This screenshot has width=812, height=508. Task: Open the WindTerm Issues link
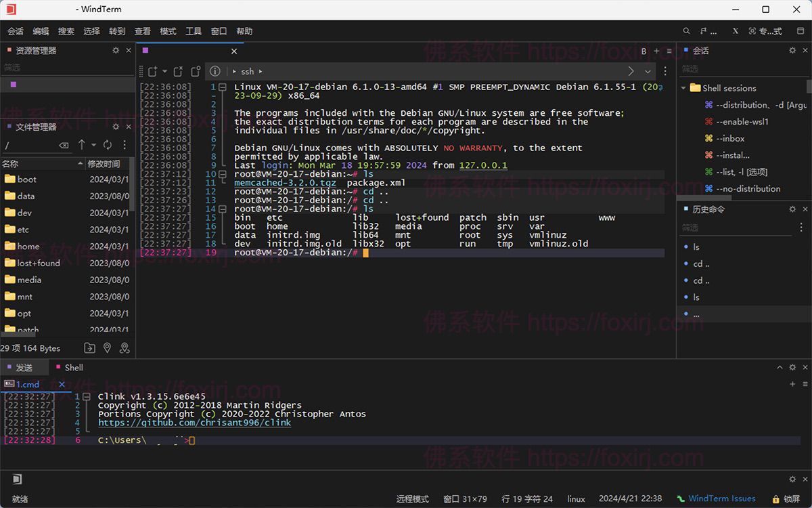[x=721, y=499]
